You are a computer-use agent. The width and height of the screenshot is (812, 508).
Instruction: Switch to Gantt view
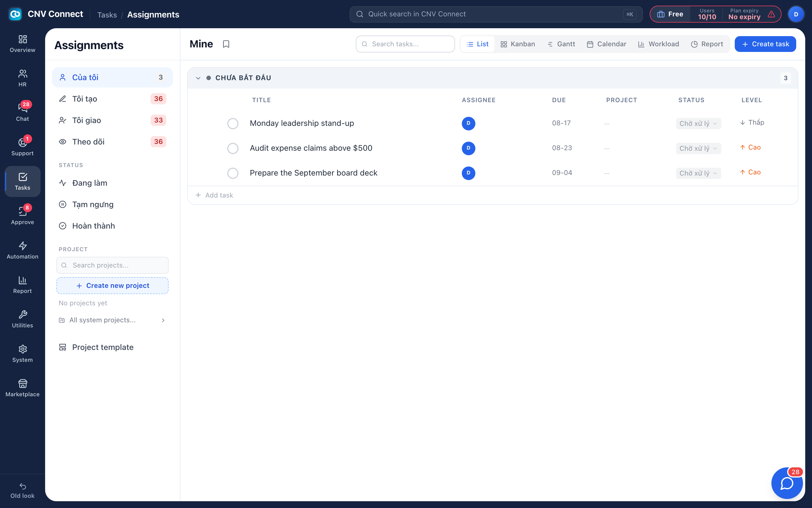click(x=561, y=44)
